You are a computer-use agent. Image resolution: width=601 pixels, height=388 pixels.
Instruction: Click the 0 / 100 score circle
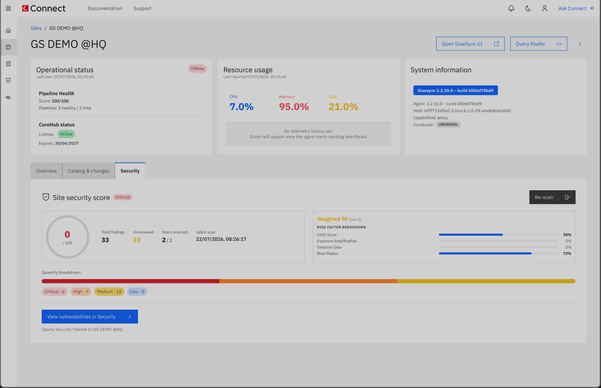point(67,237)
